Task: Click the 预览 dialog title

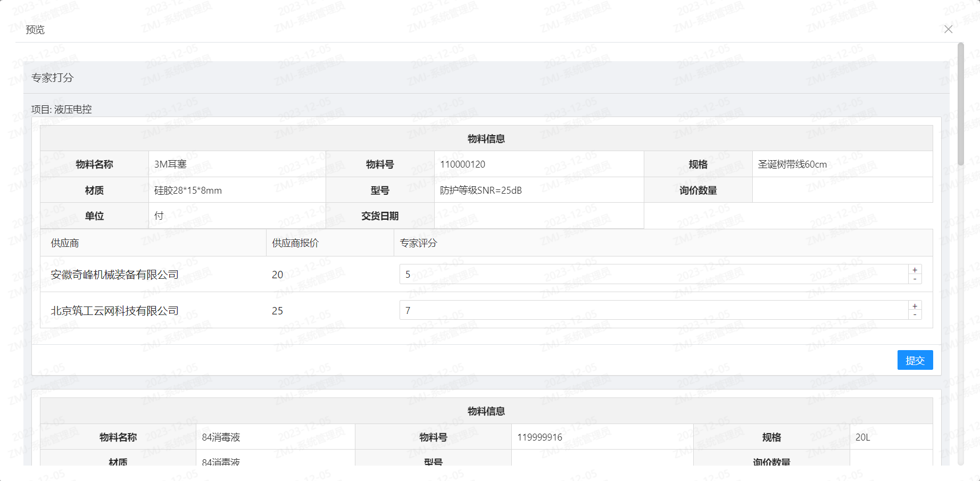Action: (x=35, y=30)
